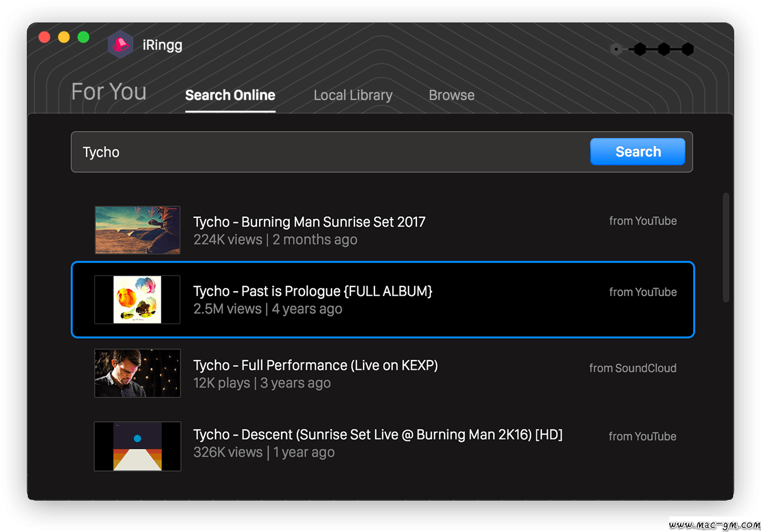Select Tycho - Burning Man Sunrise Set 2017 title
This screenshot has width=761, height=532.
[x=309, y=222]
